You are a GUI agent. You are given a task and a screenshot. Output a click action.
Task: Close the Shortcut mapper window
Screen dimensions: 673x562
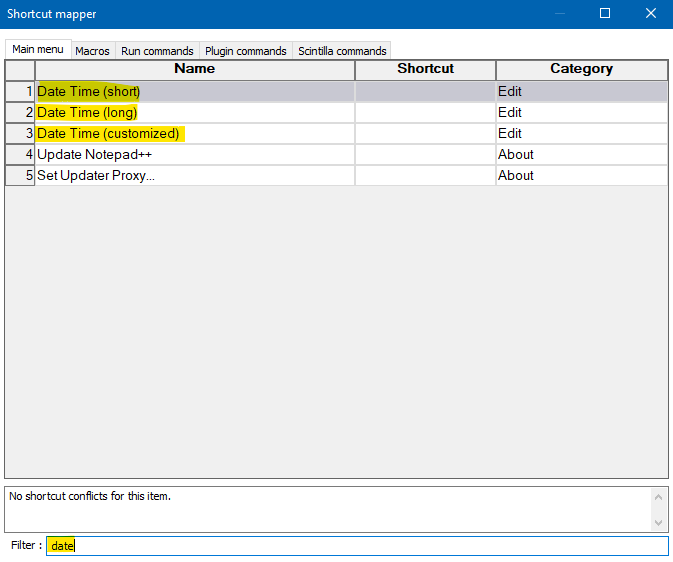coord(651,13)
